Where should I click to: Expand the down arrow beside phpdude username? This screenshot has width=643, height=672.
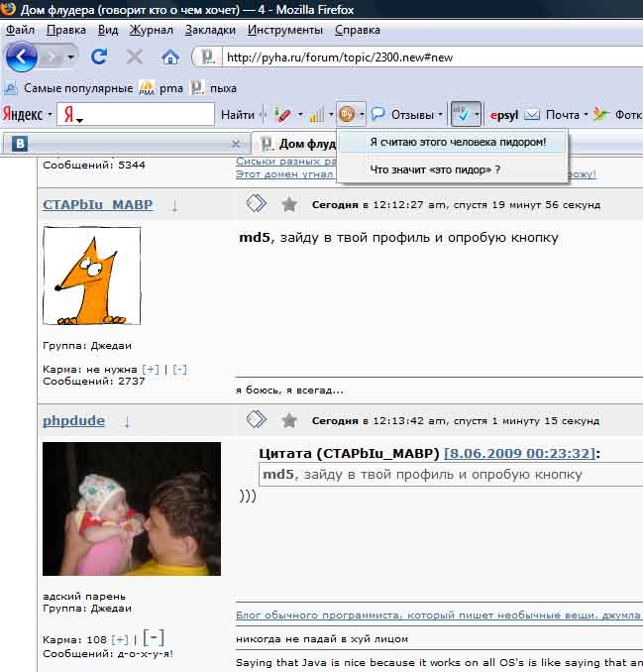point(127,421)
